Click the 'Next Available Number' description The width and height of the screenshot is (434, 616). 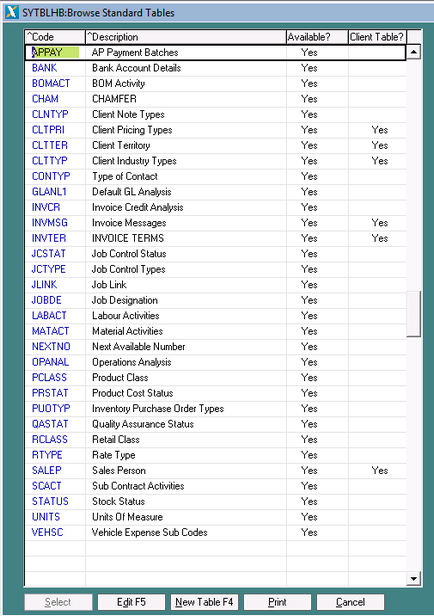[x=138, y=346]
